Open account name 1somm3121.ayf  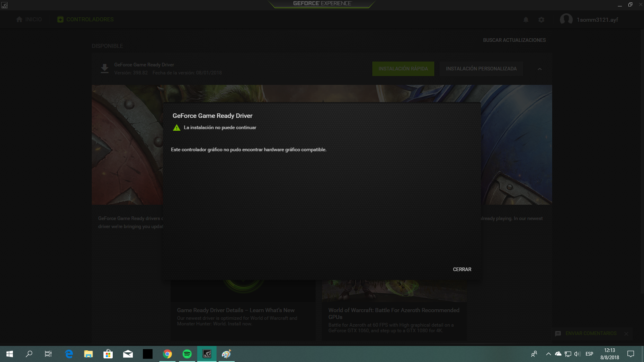(x=597, y=20)
